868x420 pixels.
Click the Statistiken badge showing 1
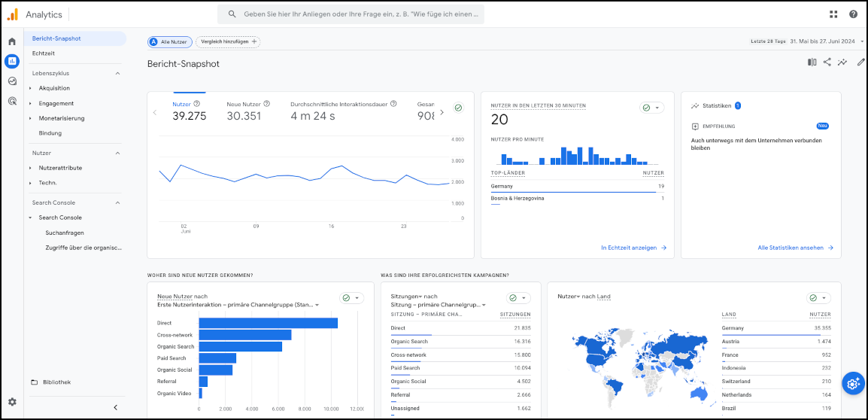(738, 105)
